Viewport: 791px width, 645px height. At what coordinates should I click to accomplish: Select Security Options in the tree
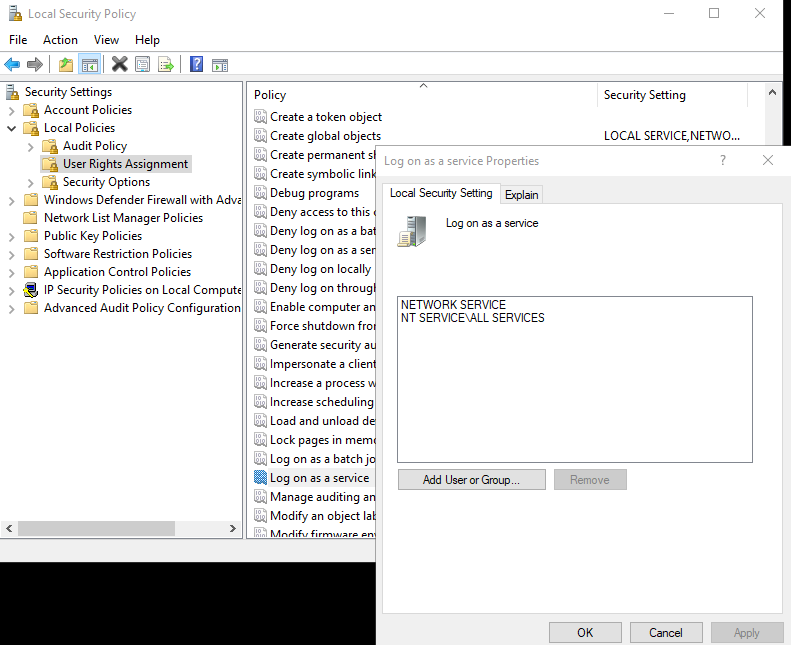coord(106,182)
